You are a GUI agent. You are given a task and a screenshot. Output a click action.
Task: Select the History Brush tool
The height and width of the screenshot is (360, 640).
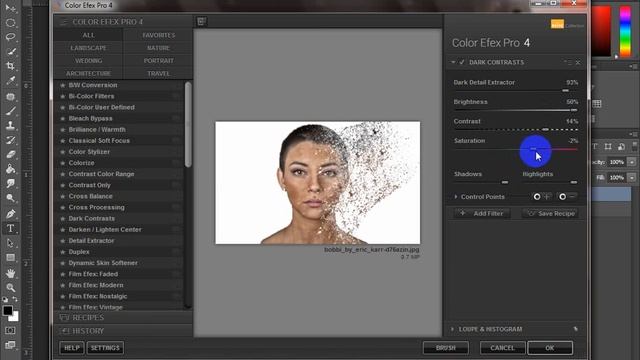[10, 140]
